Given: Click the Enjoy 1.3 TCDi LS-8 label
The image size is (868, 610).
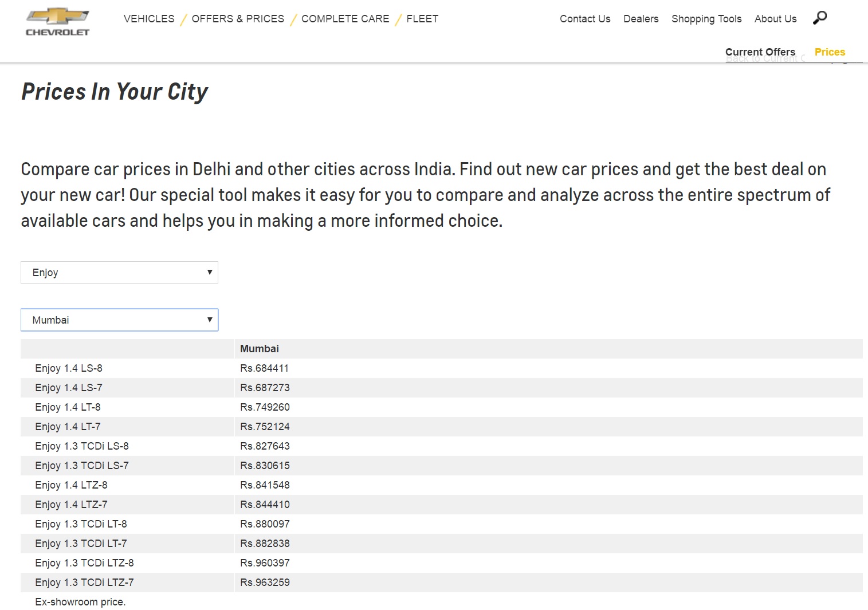Looking at the screenshot, I should (x=82, y=446).
